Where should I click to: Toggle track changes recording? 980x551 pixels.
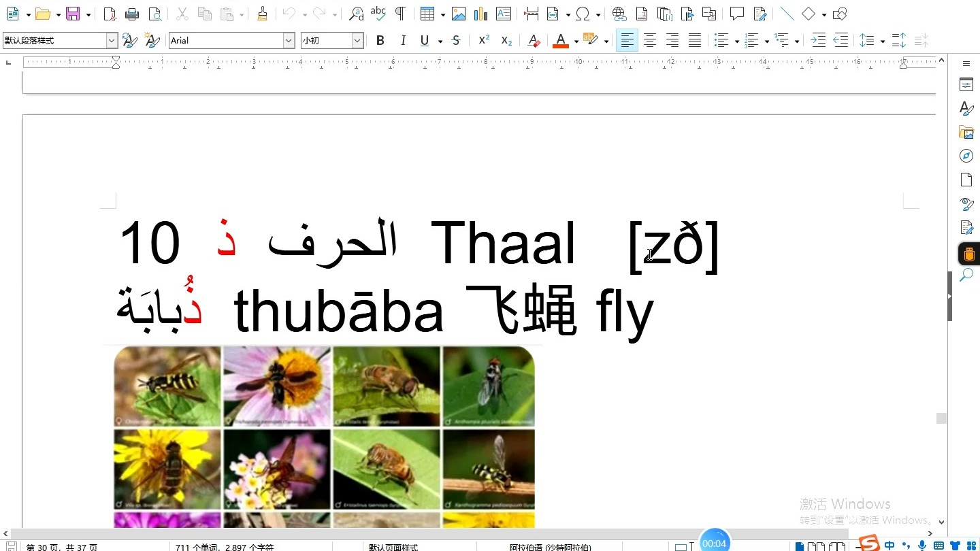(760, 14)
